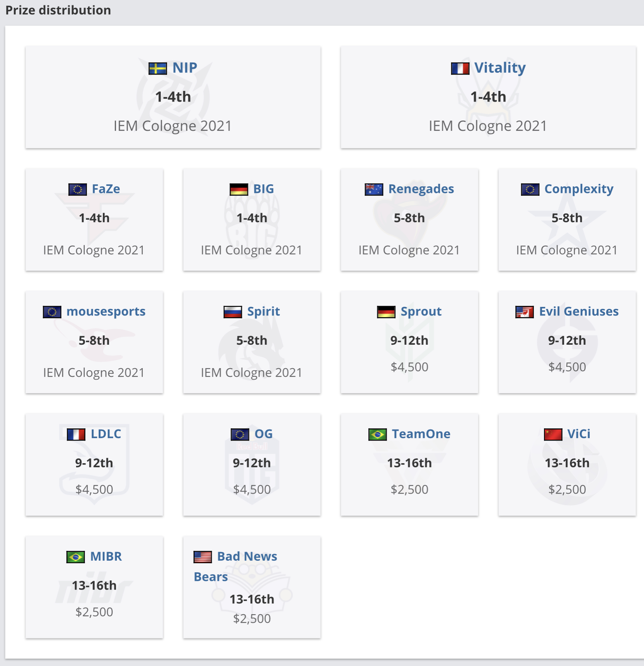
Task: Click the US flag beside Bad News Bears
Action: click(x=202, y=557)
